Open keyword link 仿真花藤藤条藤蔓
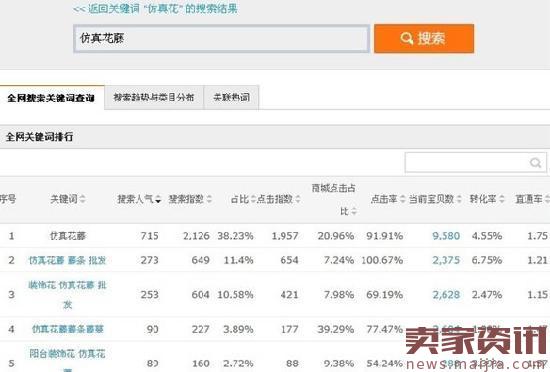Screen dimensions: 550x372 click(x=68, y=329)
